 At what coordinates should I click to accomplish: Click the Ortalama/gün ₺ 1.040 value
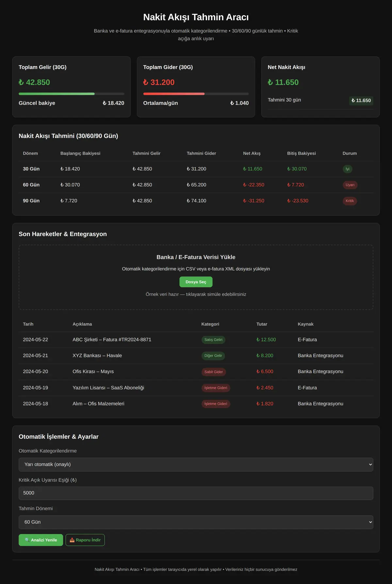pos(239,103)
